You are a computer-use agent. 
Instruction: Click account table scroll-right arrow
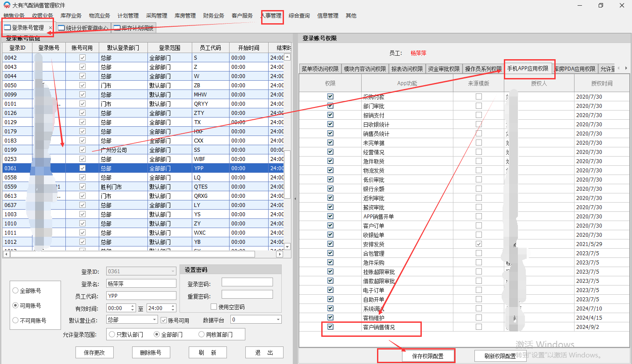pyautogui.click(x=279, y=254)
